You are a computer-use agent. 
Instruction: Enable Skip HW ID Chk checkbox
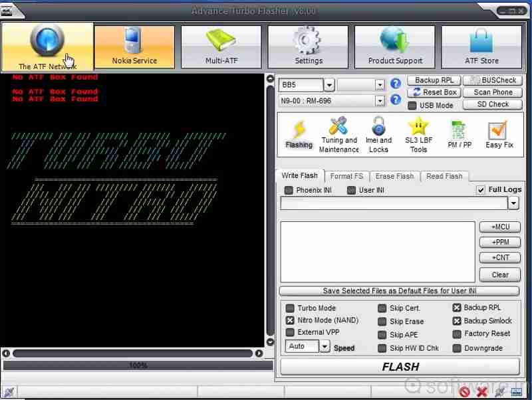382,348
